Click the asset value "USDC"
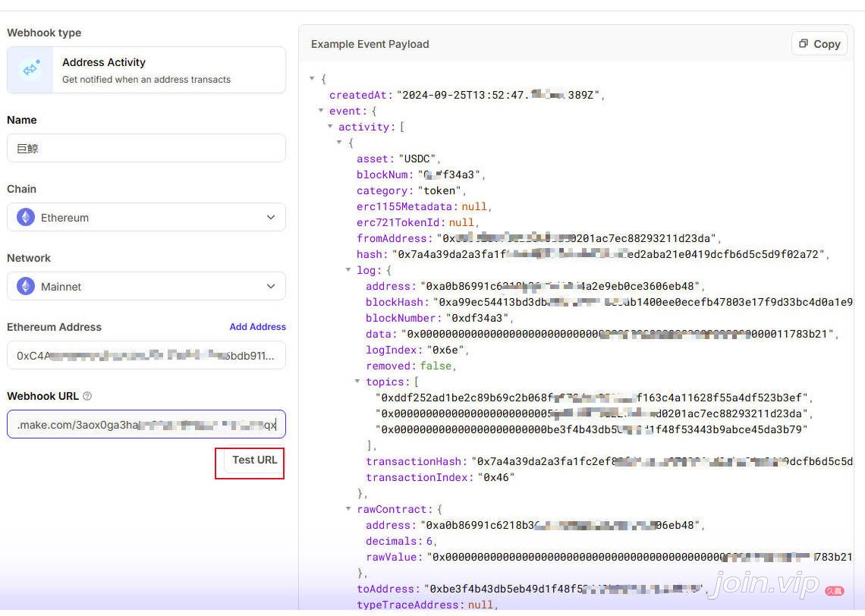This screenshot has height=616, width=865. click(417, 159)
